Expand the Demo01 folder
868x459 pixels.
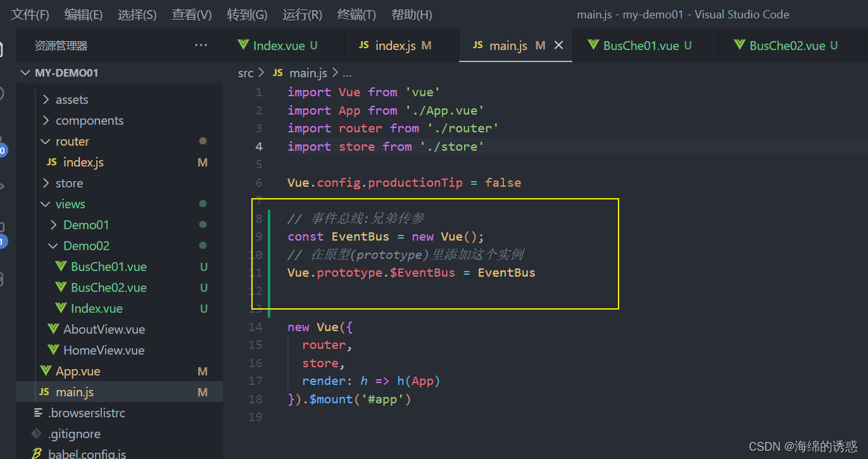[x=53, y=225]
